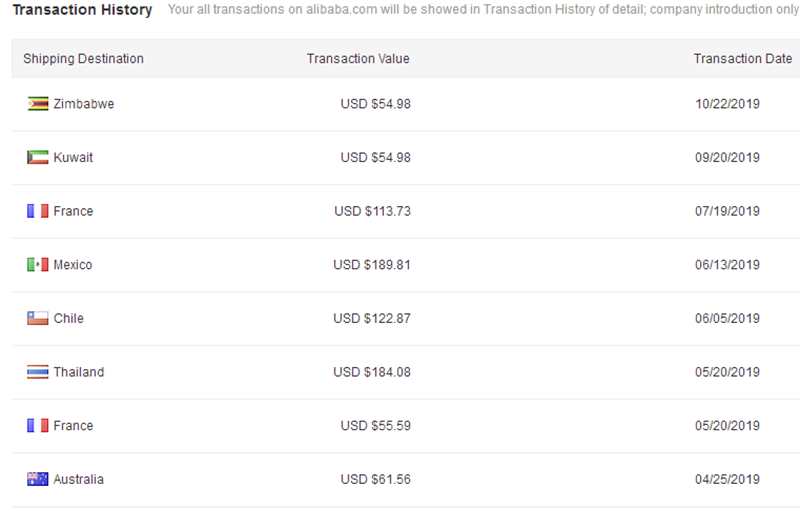Click the Australia flag icon
This screenshot has width=800, height=508.
37,479
